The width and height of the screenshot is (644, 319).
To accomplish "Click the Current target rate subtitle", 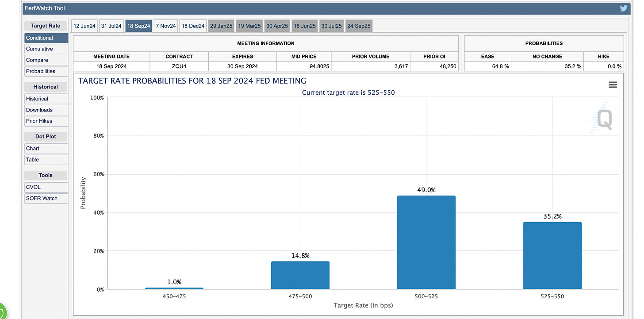I will point(348,92).
